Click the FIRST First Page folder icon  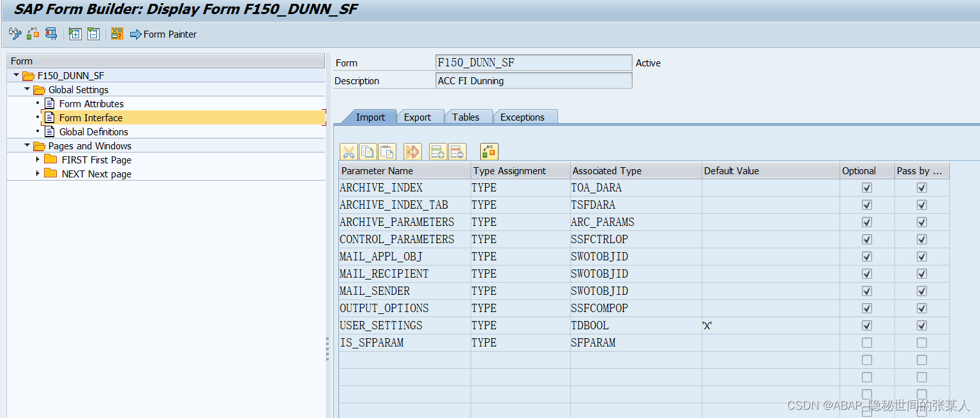tap(50, 160)
